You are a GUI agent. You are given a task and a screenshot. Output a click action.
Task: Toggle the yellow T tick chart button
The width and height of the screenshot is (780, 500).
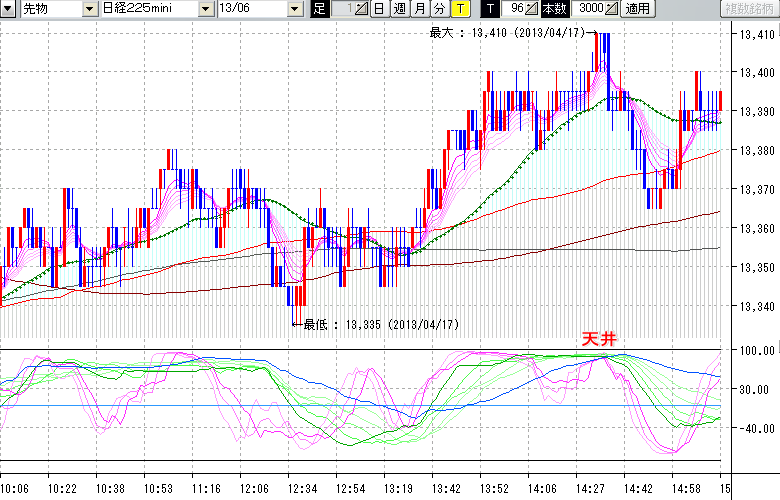[459, 9]
